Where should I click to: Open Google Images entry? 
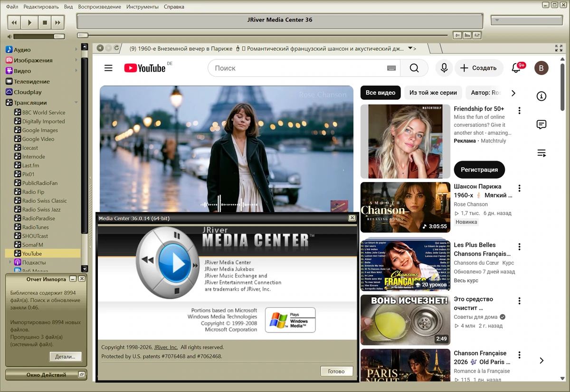[40, 130]
